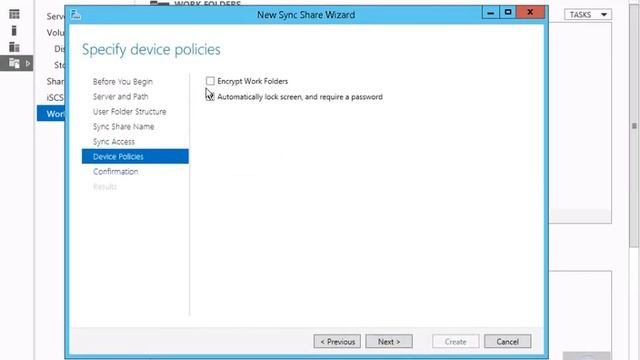The image size is (640, 360).
Task: Open the Server and Path step
Action: (120, 97)
